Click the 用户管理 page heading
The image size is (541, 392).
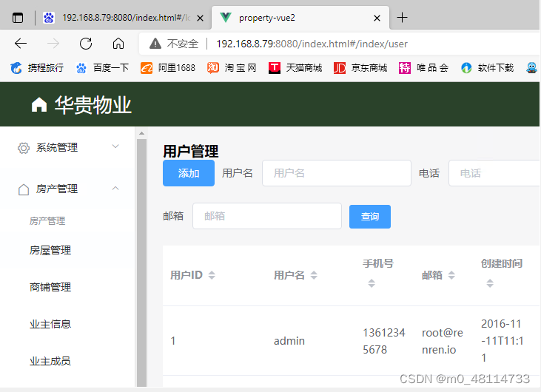[190, 152]
